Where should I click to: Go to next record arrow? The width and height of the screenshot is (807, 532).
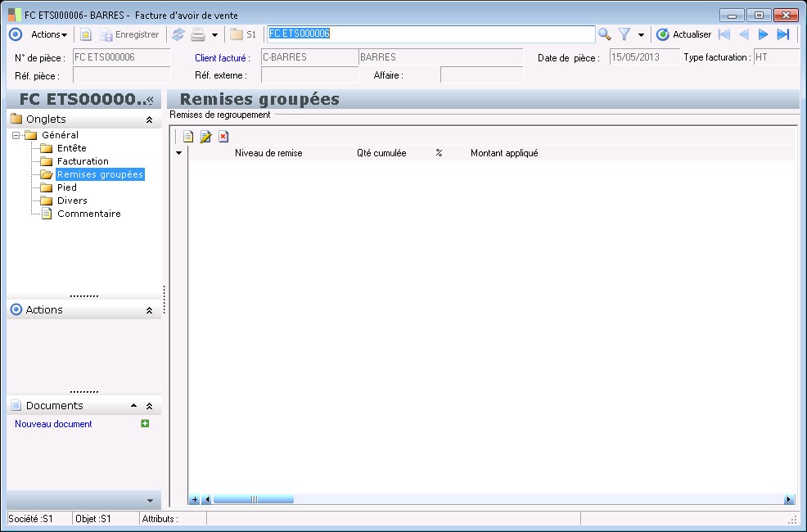pos(764,34)
